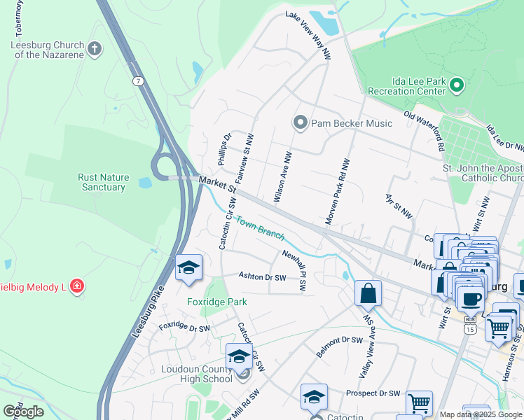Select the Rust Nature Sanctuary label
This screenshot has width=524, height=420.
tap(104, 182)
